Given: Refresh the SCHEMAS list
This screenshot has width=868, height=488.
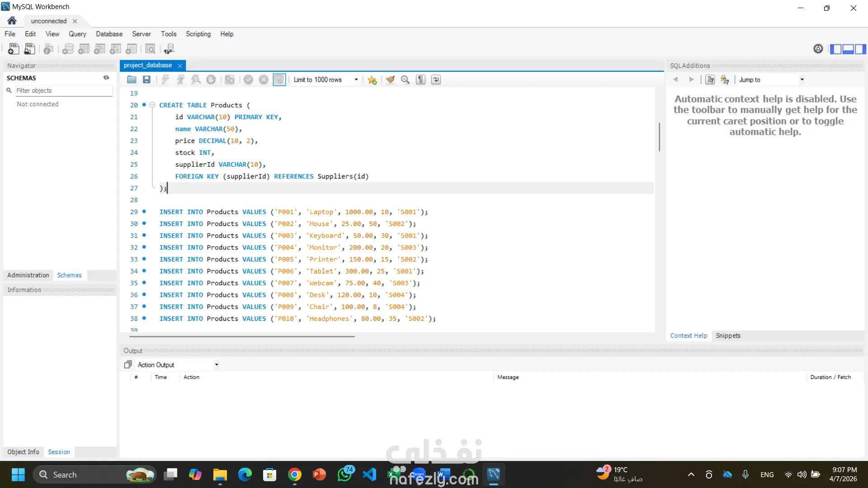Looking at the screenshot, I should [106, 78].
